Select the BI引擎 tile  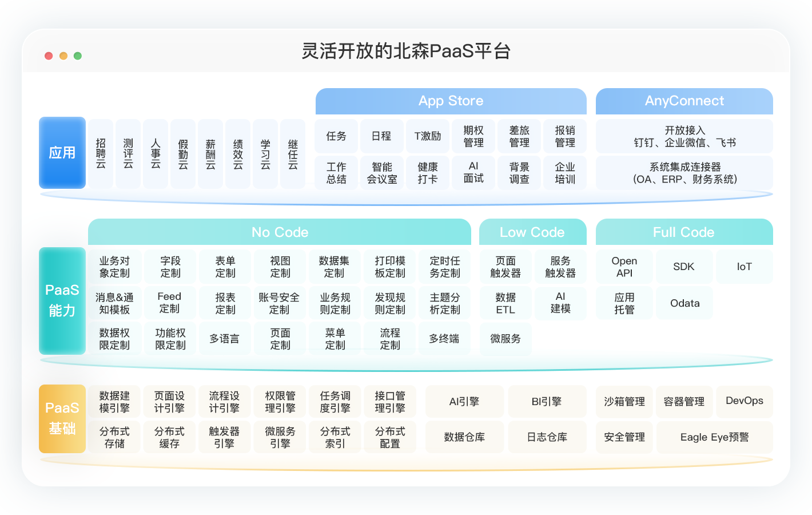(x=547, y=402)
